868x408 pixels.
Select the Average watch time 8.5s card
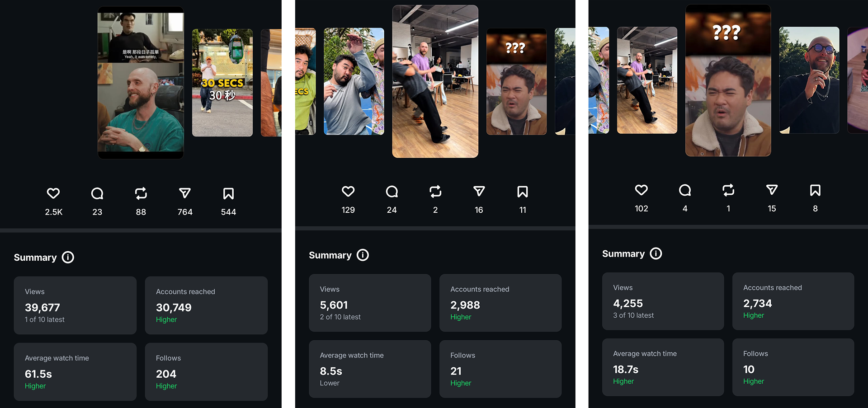point(370,369)
